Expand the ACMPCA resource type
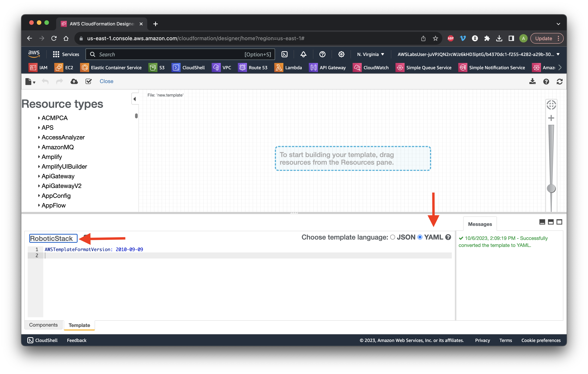Viewport: 588px width, 374px height. pyautogui.click(x=39, y=118)
